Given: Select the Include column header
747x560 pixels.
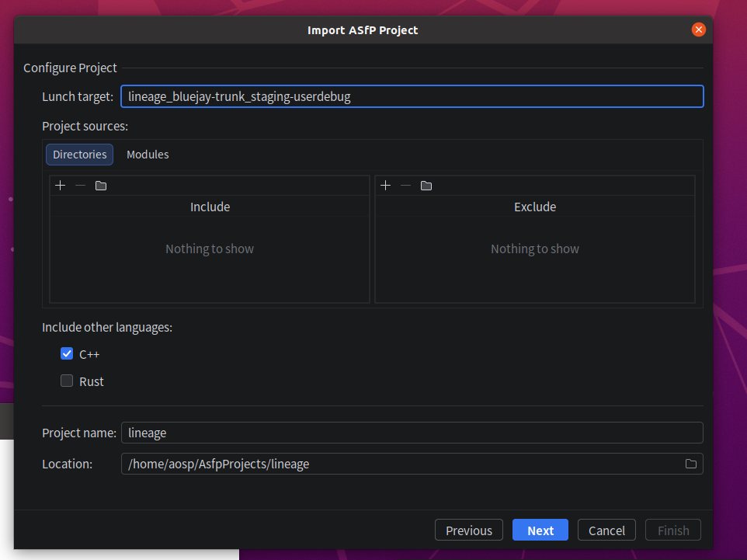Looking at the screenshot, I should pos(210,207).
